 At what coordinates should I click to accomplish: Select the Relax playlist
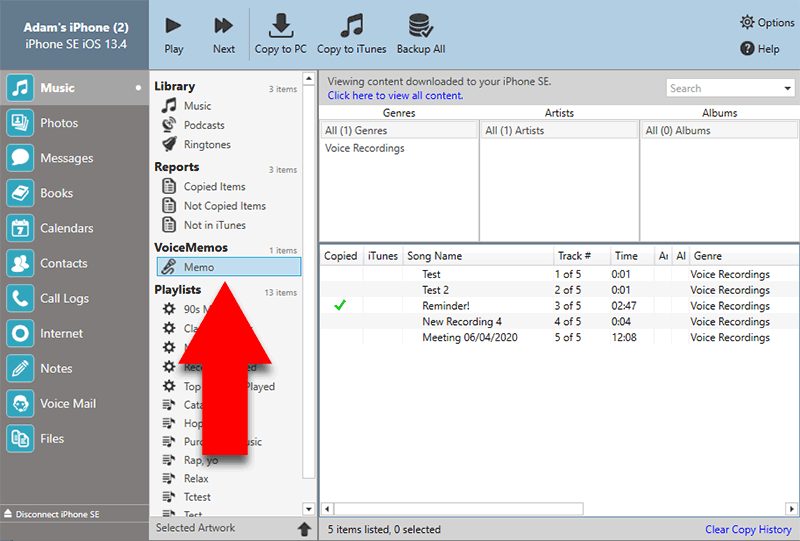point(196,479)
